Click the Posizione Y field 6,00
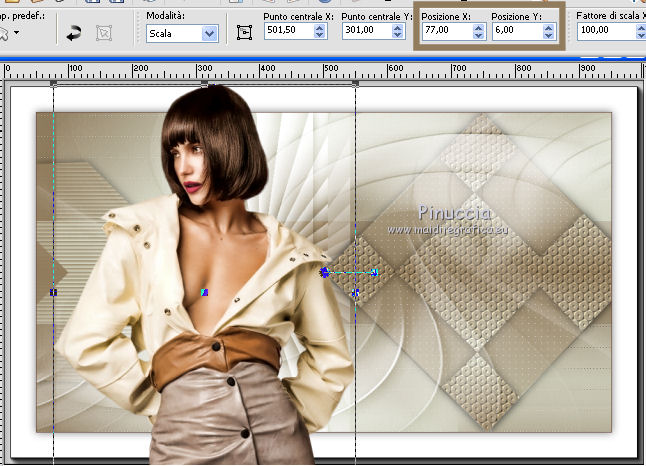646x466 pixels. [x=517, y=30]
